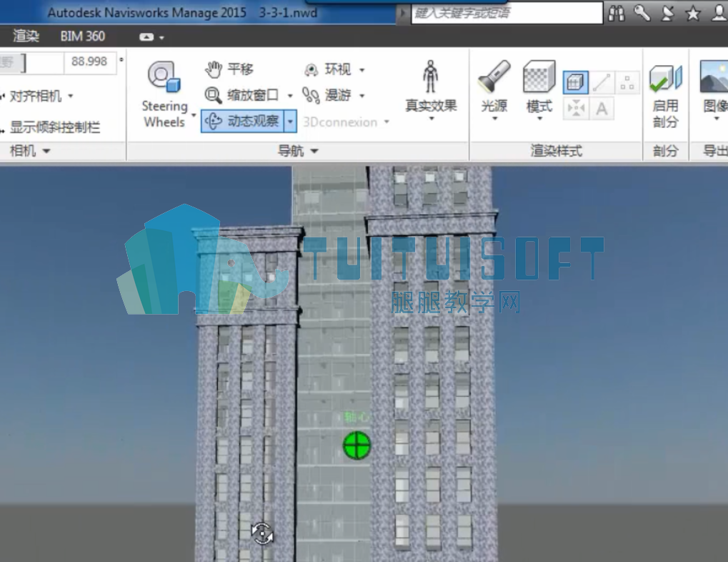
Task: Open the 真实效果 realism options
Action: tap(431, 91)
